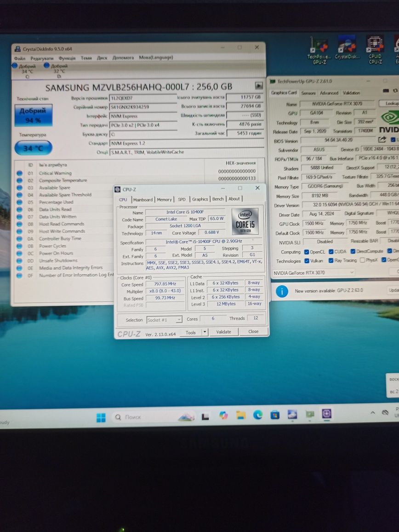Image resolution: width=399 pixels, height=532 pixels.
Task: Open Microsoft Edge from taskbar
Action: [257, 415]
